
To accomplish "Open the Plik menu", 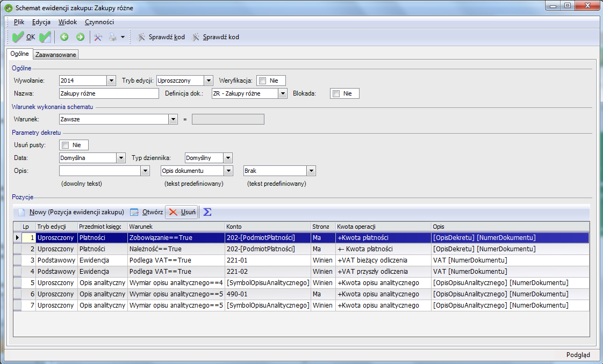I will tap(19, 22).
